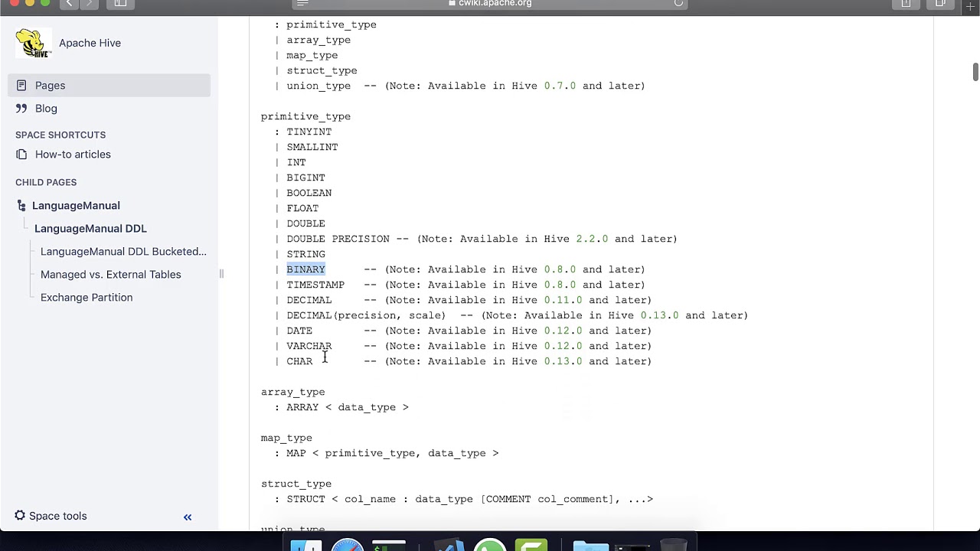Open Safari in the Dock
980x551 pixels.
coord(348,546)
